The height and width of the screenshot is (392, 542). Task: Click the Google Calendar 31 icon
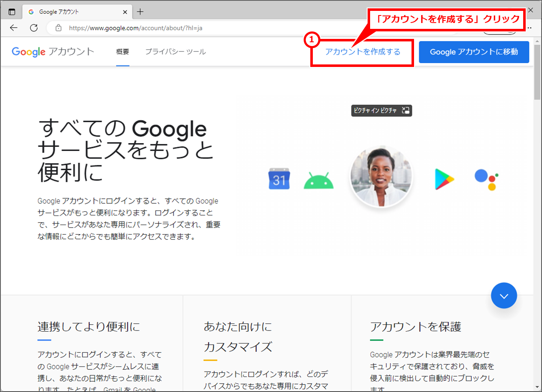[279, 179]
